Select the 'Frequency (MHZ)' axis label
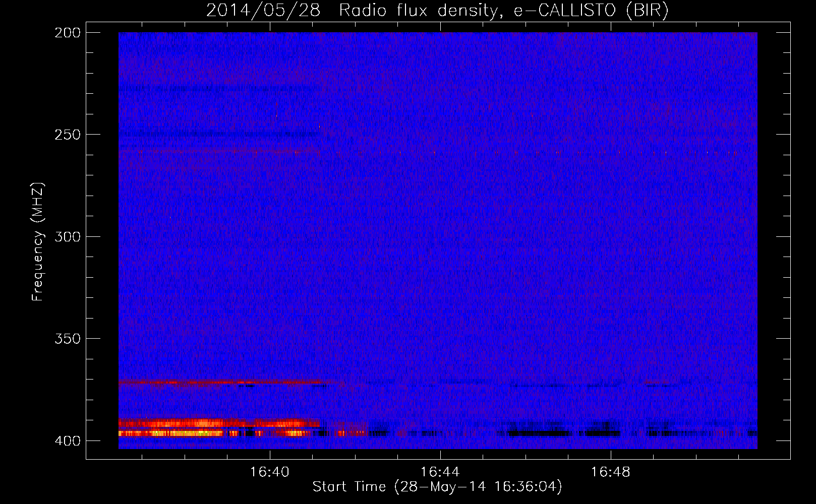The image size is (816, 504). [38, 241]
